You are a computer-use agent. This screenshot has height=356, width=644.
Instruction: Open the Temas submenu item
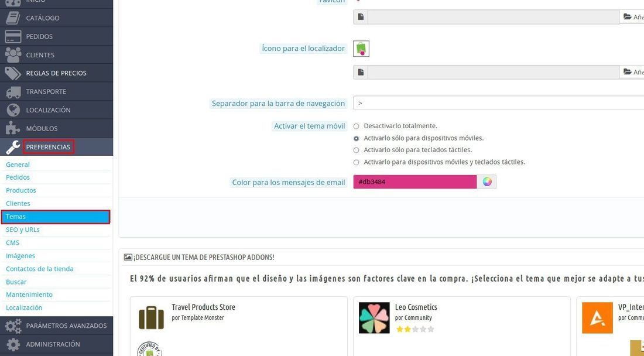coord(56,217)
